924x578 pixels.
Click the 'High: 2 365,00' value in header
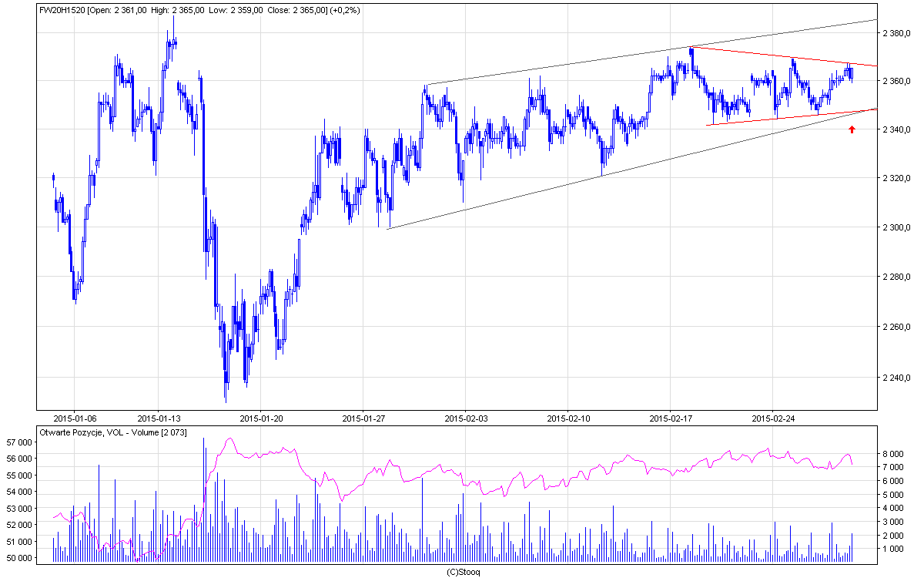point(176,10)
